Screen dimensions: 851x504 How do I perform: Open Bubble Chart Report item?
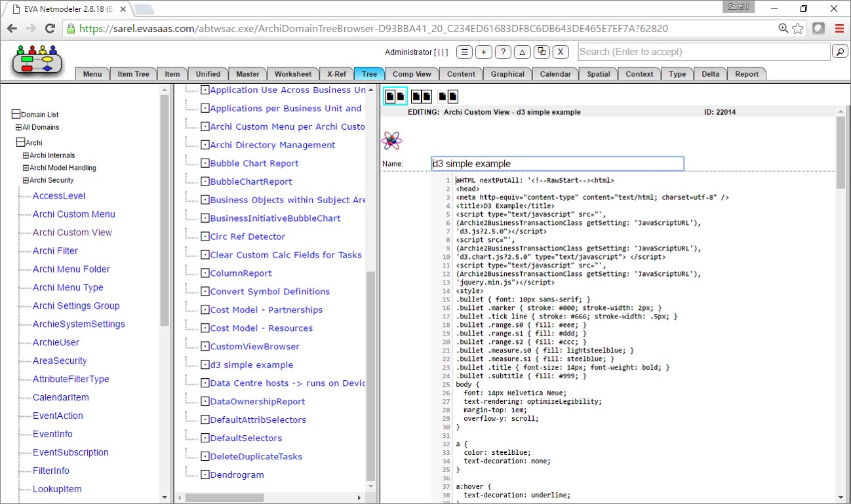tap(254, 163)
